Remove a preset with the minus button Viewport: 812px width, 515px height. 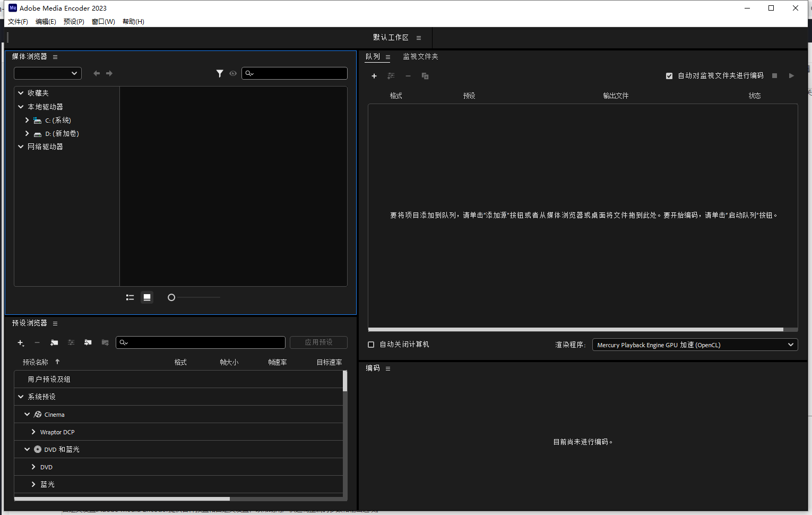point(37,342)
